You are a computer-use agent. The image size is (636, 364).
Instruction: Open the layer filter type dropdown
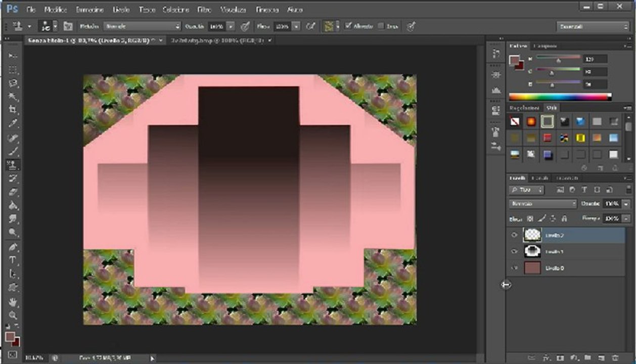tap(526, 190)
